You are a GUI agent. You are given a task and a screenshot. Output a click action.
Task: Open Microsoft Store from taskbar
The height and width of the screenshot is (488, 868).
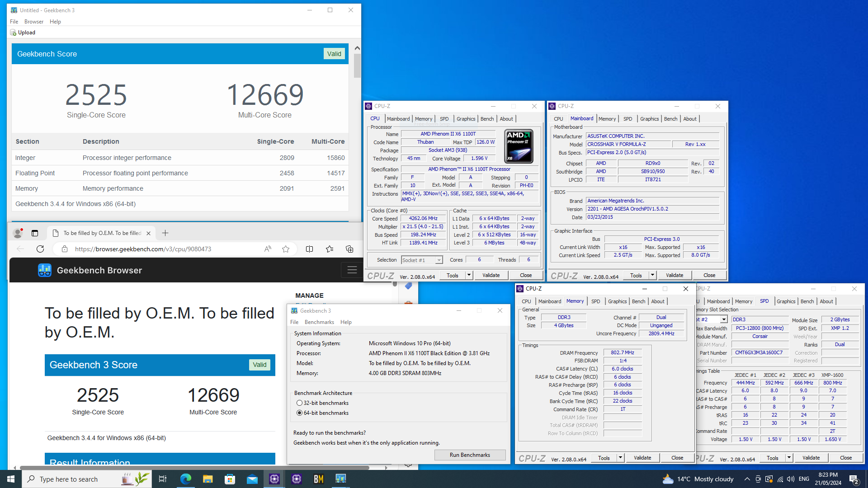pyautogui.click(x=230, y=479)
